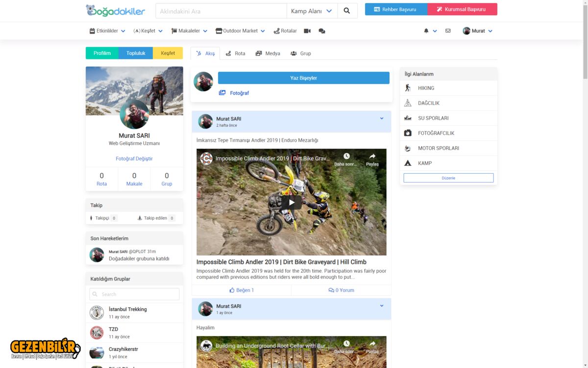Click the Paylaş share icon on first video
Viewport: 588px width, 368px height.
point(372,159)
